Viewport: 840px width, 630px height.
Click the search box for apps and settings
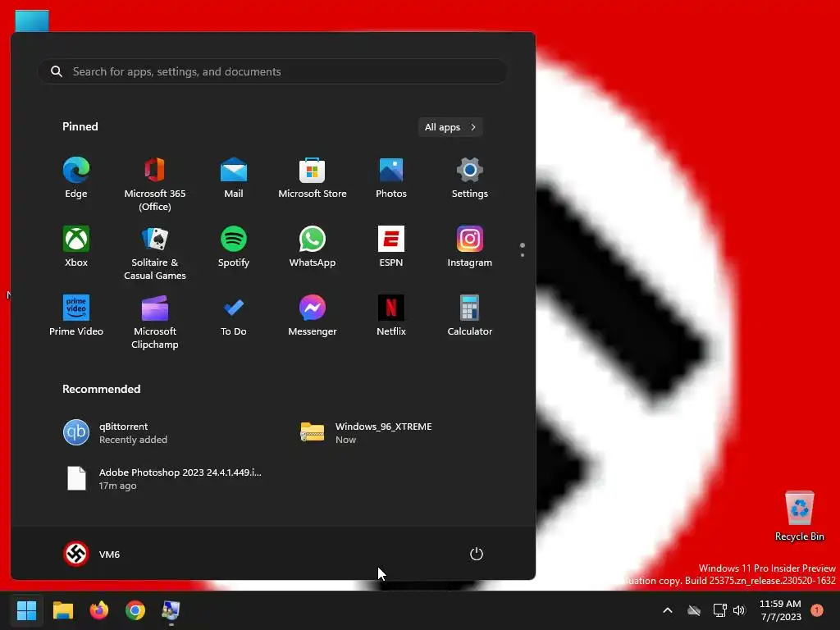pyautogui.click(x=272, y=71)
